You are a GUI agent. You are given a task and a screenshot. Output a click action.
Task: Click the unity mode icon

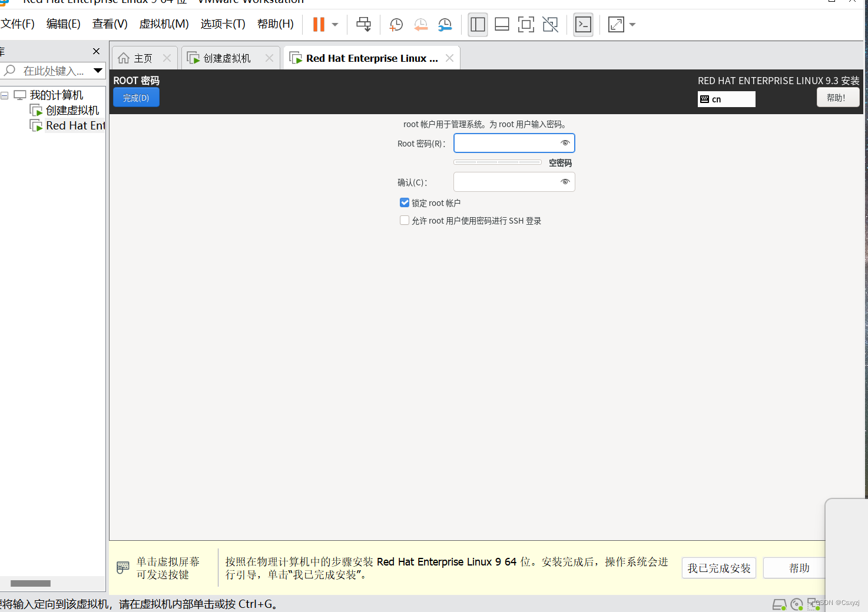550,24
